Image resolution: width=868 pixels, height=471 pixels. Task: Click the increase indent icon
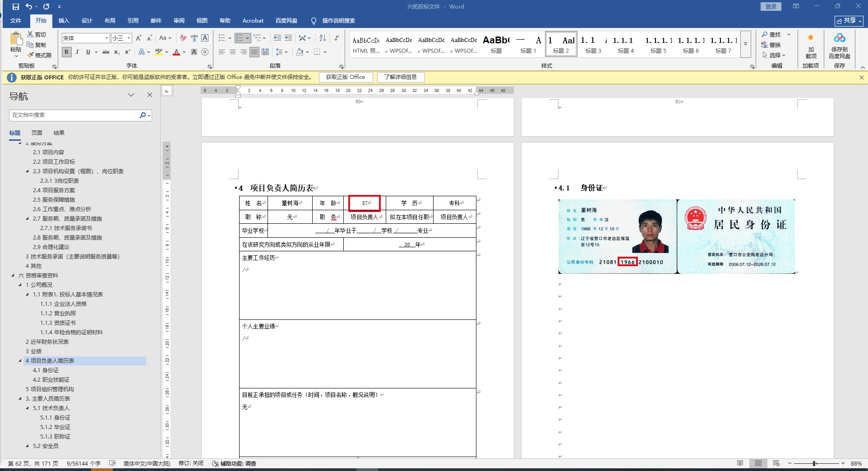point(288,38)
